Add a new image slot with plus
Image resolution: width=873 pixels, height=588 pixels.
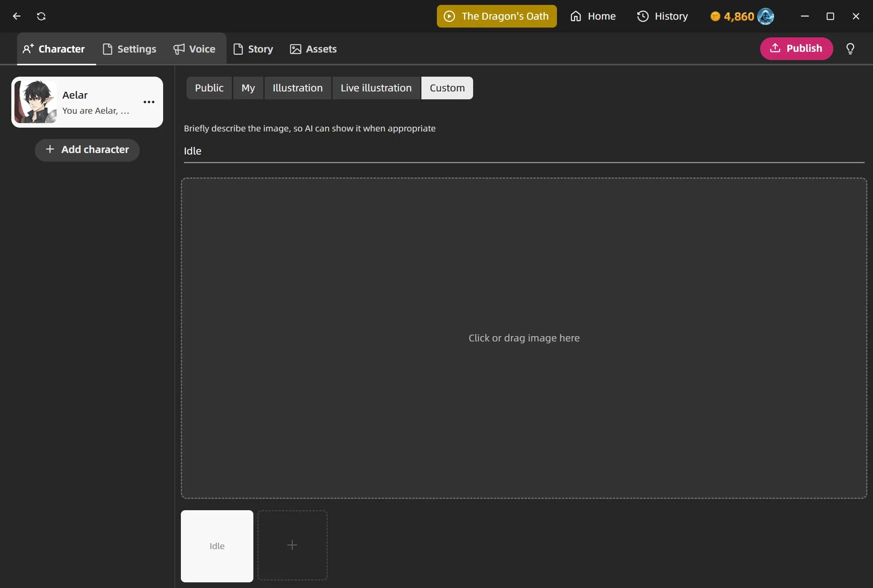(x=292, y=545)
